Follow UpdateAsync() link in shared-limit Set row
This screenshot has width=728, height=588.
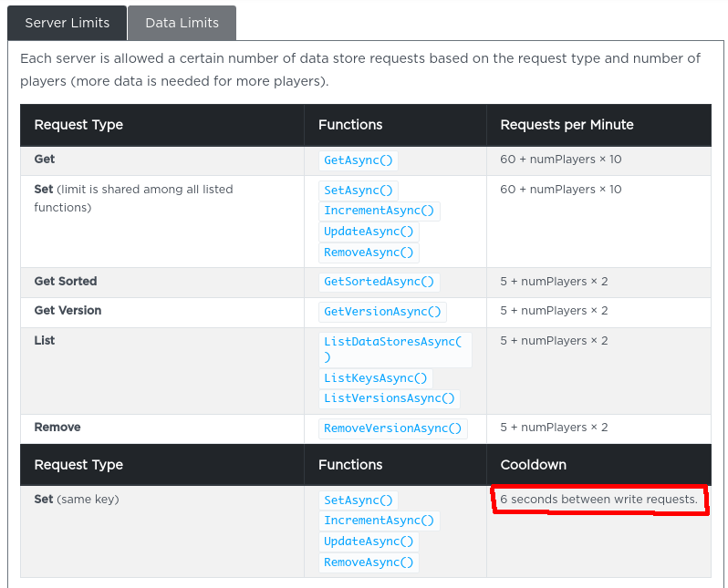pyautogui.click(x=369, y=232)
